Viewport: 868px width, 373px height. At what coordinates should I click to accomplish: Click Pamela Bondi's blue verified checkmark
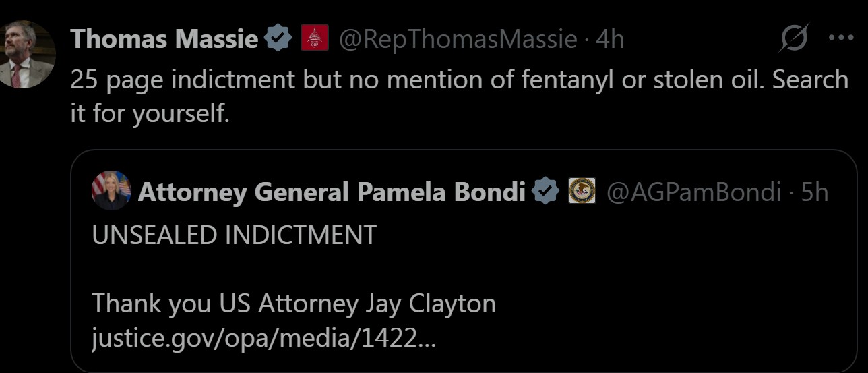tap(545, 193)
